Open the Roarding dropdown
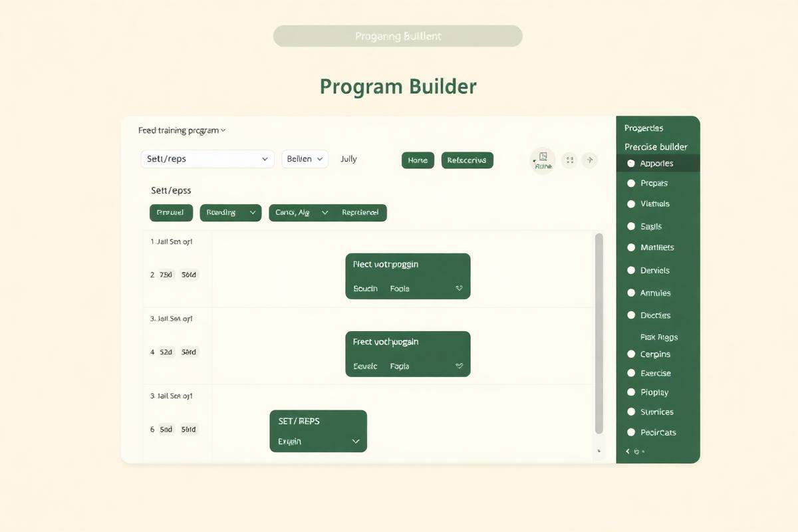The height and width of the screenshot is (532, 798). 231,213
